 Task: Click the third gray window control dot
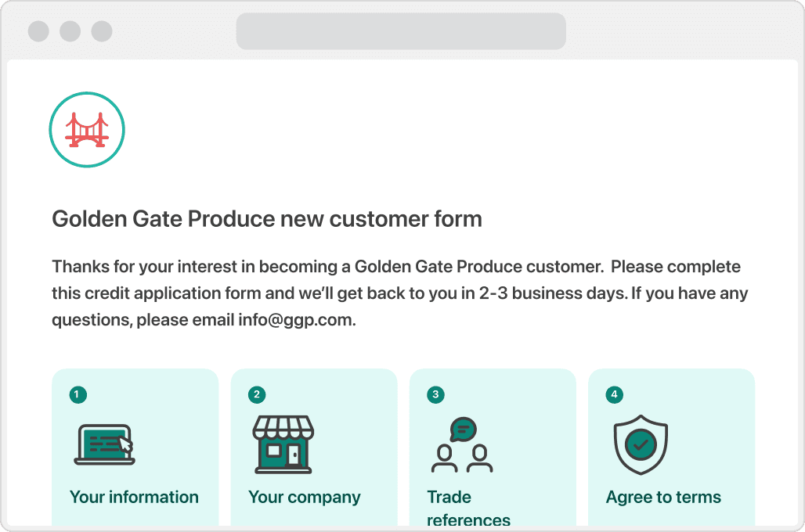coord(102,31)
